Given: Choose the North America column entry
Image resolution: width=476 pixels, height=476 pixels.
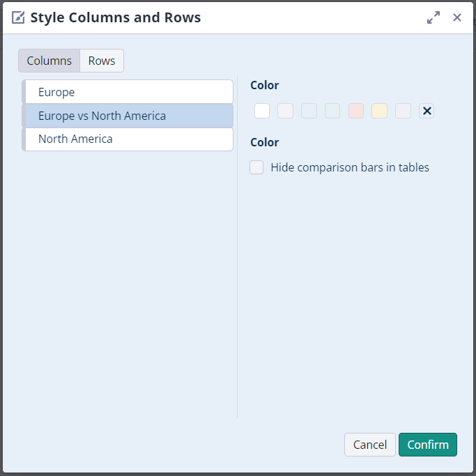Looking at the screenshot, I should click(129, 139).
